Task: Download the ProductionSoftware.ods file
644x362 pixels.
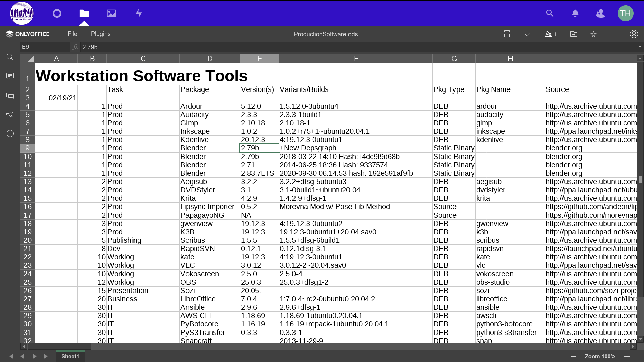Action: click(527, 34)
